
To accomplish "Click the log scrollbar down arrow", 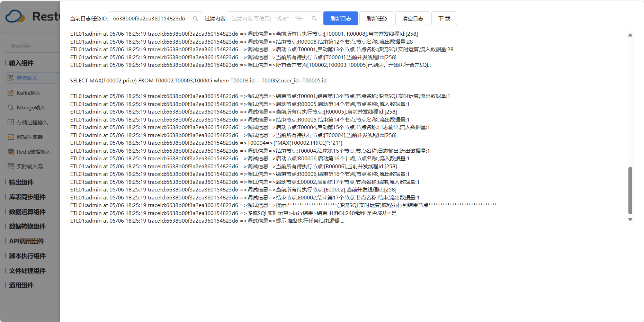I will [x=630, y=220].
